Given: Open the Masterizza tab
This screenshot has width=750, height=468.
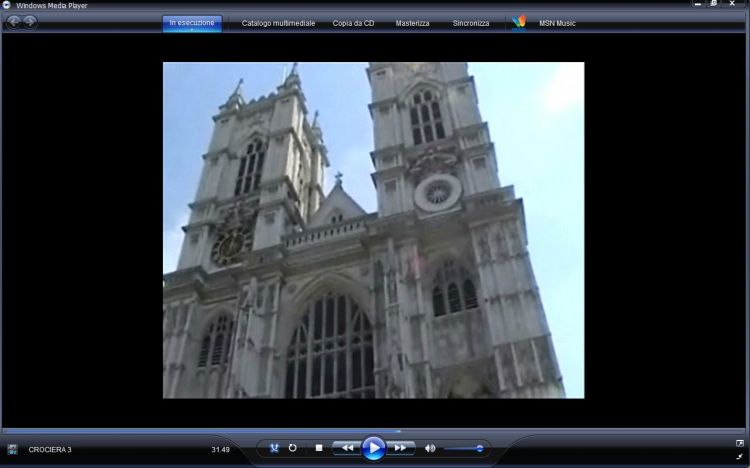Looking at the screenshot, I should point(412,23).
